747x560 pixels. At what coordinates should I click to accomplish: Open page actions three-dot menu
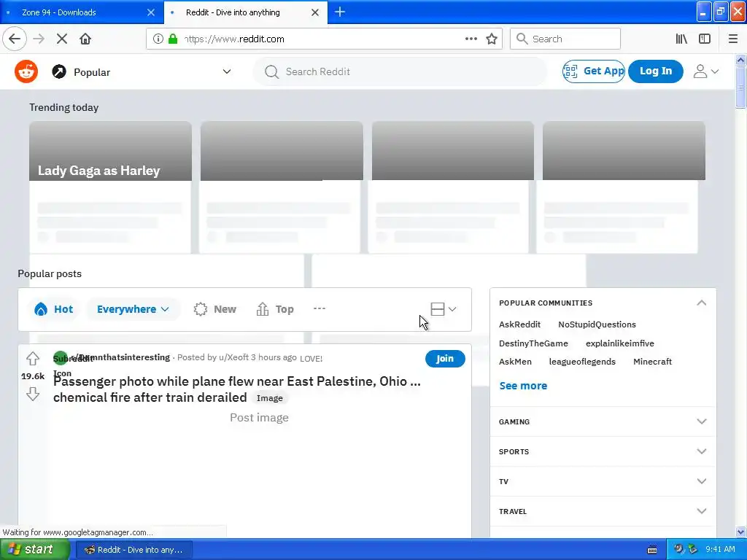click(471, 39)
